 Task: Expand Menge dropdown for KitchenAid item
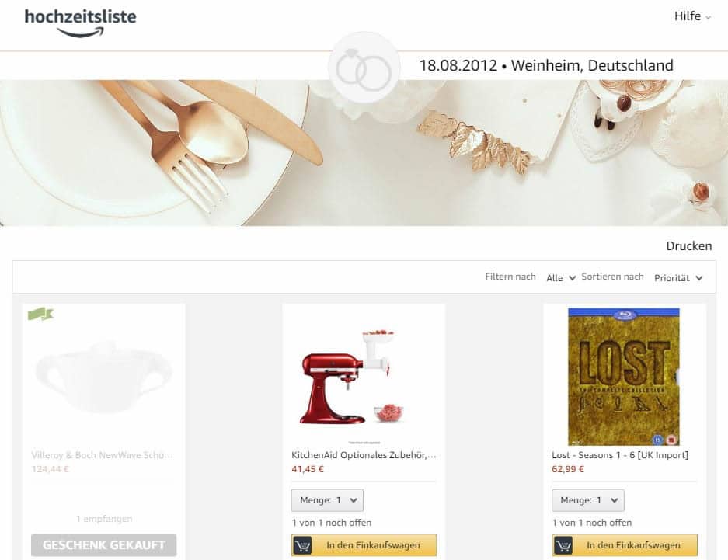pyautogui.click(x=327, y=500)
